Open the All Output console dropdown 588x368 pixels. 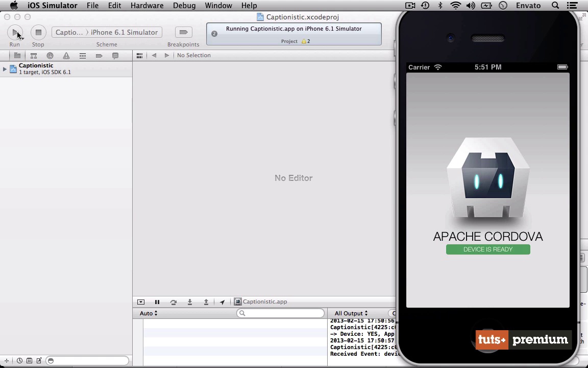pyautogui.click(x=351, y=313)
